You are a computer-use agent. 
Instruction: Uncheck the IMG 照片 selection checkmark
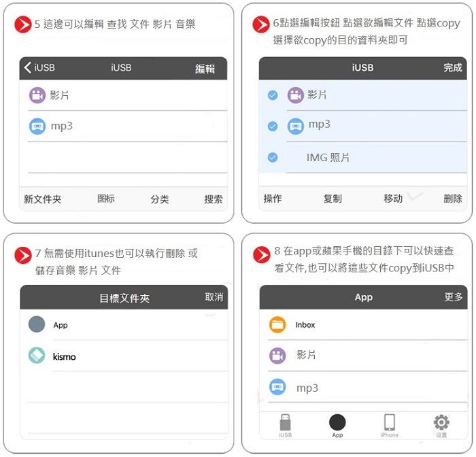(273, 157)
